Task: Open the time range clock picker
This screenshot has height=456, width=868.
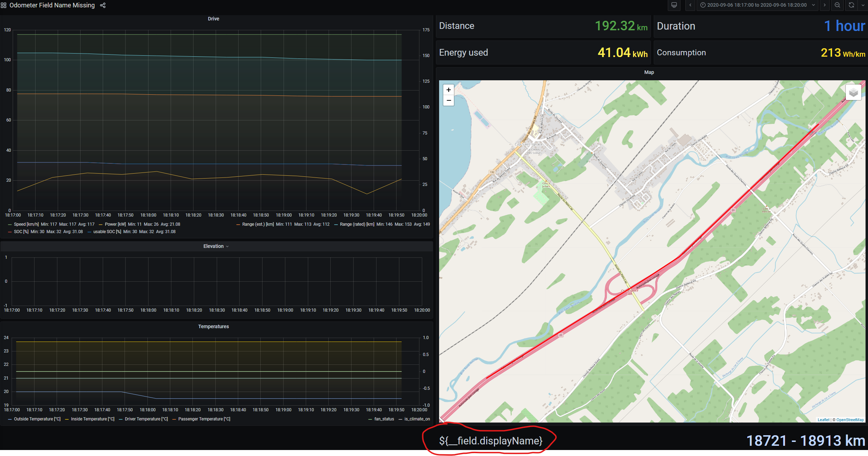Action: (702, 5)
